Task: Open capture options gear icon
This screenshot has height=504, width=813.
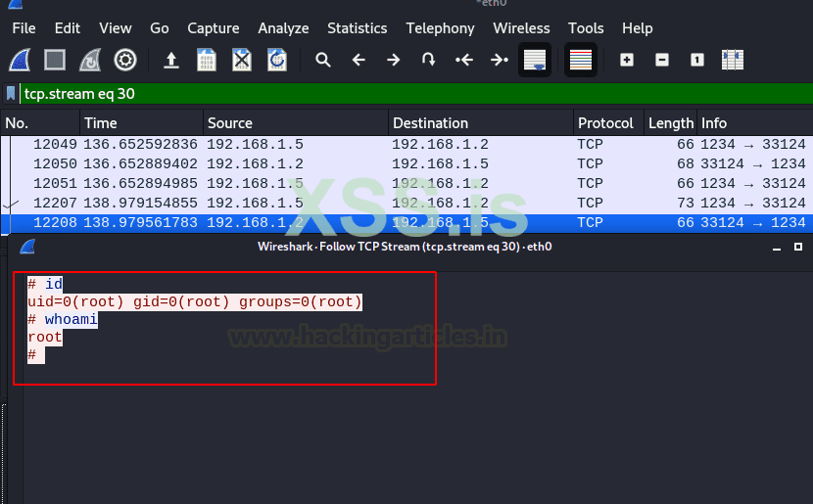Action: click(125, 60)
